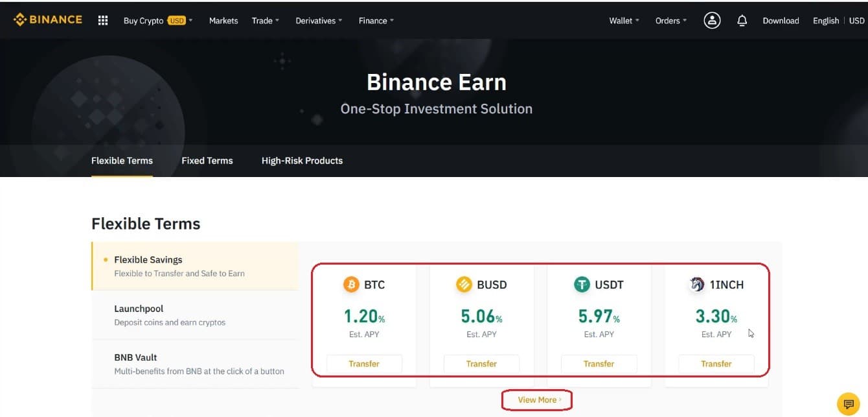
Task: Click the One-Stop Investment Solution subtitle
Action: 437,109
